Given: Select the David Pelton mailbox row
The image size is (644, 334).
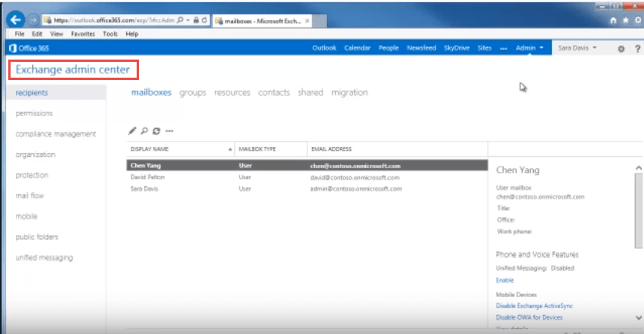Looking at the screenshot, I should [x=307, y=177].
